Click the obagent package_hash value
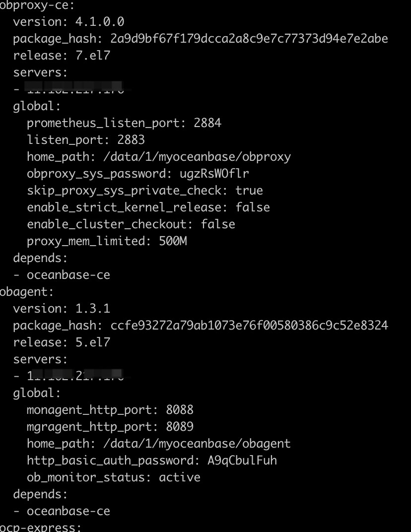Image resolution: width=411 pixels, height=532 pixels. 249,326
